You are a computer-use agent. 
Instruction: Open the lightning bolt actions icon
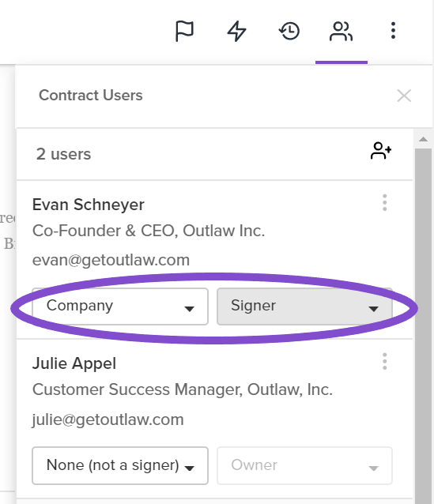pyautogui.click(x=237, y=31)
